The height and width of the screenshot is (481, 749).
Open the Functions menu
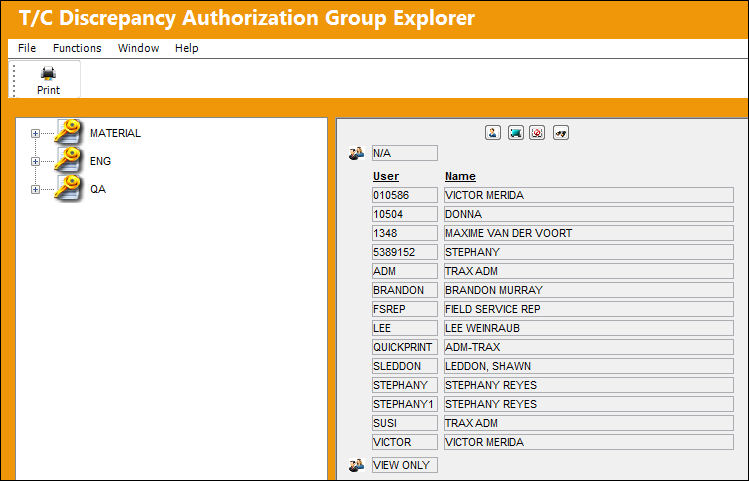pos(77,48)
